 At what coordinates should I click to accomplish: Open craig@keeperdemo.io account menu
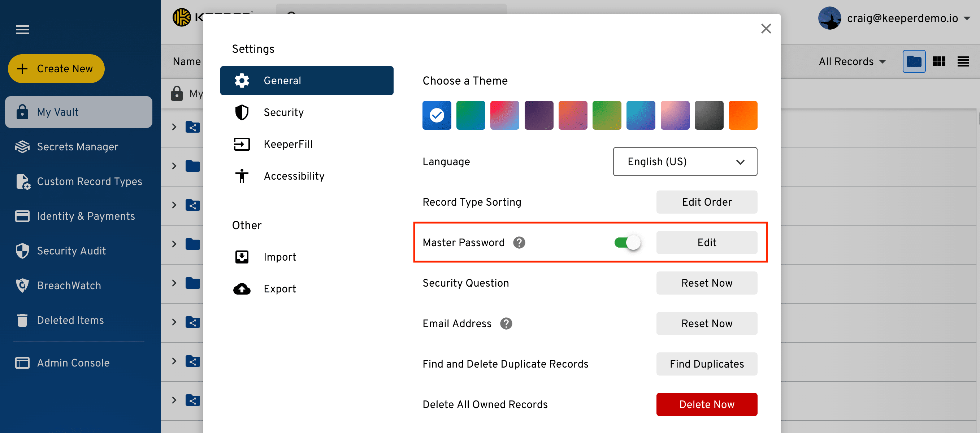click(902, 18)
